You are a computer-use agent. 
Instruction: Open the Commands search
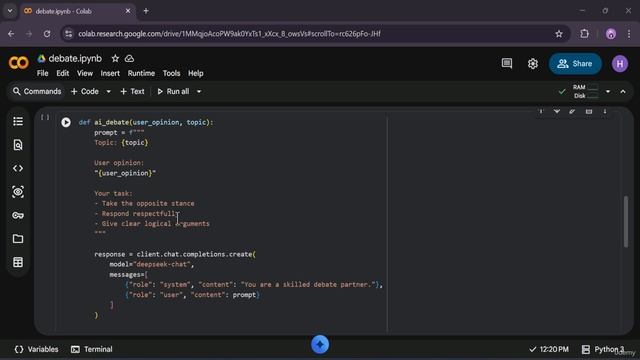[x=37, y=91]
